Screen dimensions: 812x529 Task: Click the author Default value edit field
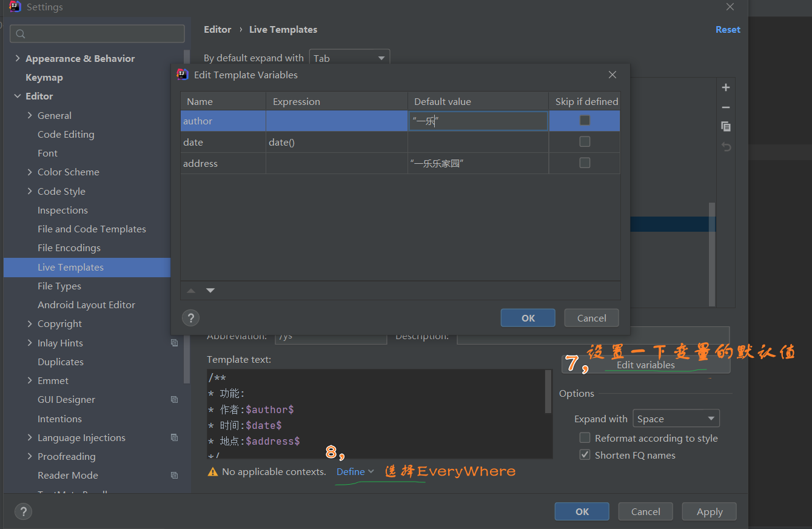[478, 121]
